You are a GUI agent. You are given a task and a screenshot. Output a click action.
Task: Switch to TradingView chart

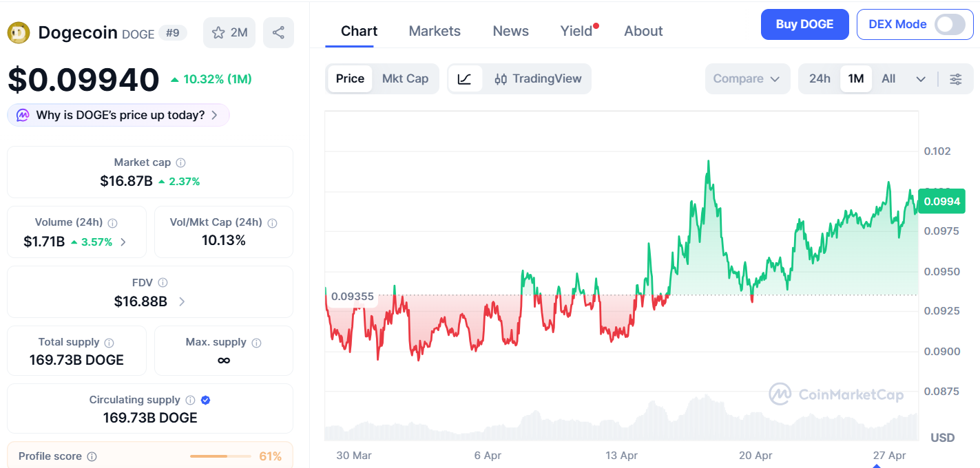click(538, 78)
